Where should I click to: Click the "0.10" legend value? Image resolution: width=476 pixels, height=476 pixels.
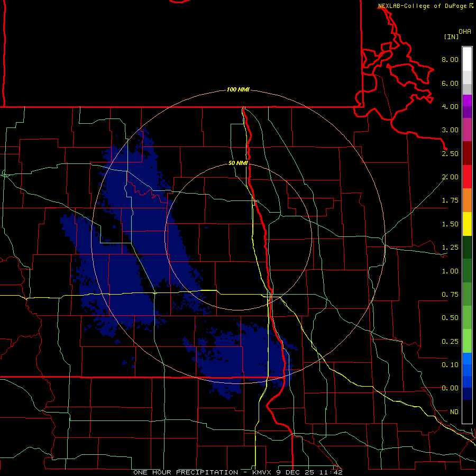coord(450,365)
